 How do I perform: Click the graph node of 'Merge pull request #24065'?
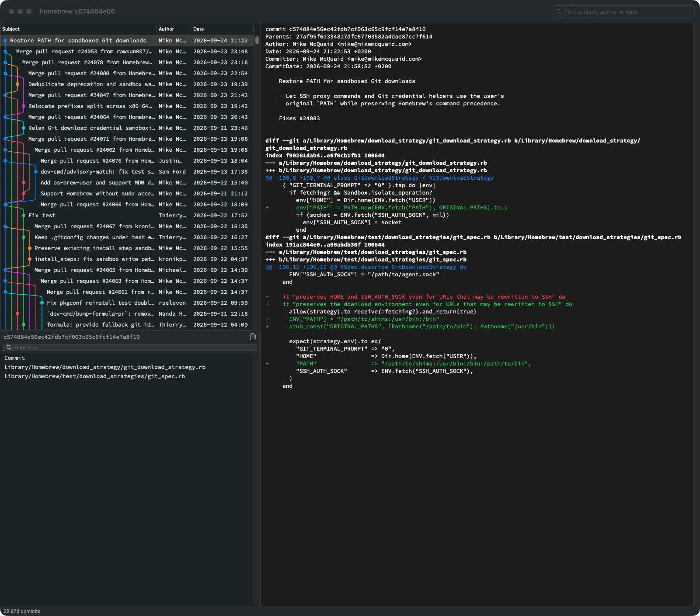coord(5,270)
